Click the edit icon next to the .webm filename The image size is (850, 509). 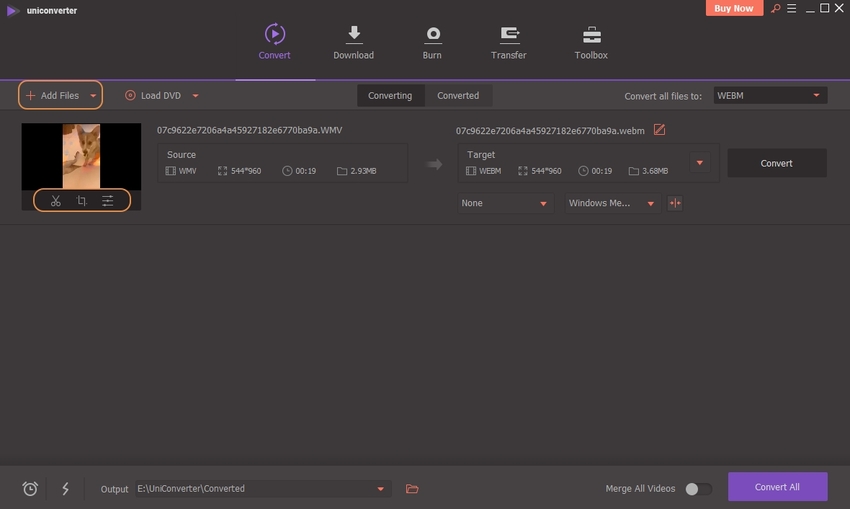659,130
